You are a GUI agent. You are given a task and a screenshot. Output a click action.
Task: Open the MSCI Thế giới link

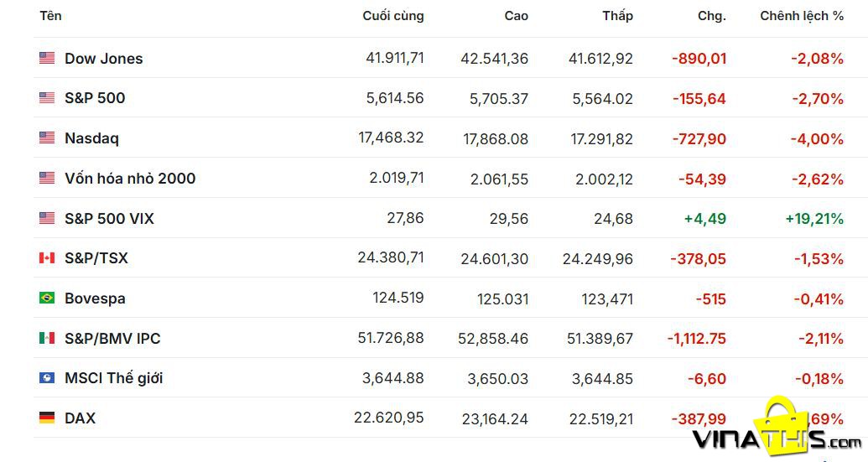(x=113, y=378)
